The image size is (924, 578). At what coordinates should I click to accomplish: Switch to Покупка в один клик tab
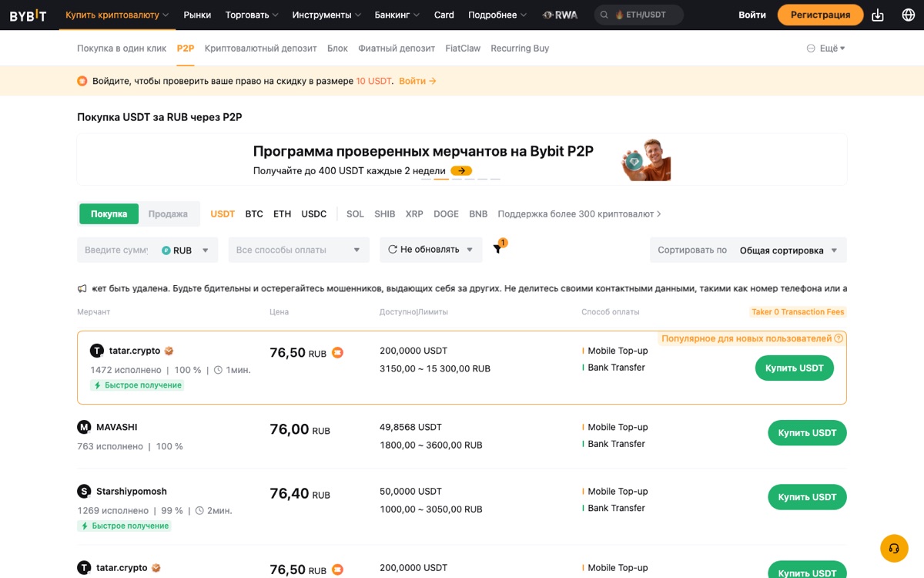pyautogui.click(x=122, y=49)
